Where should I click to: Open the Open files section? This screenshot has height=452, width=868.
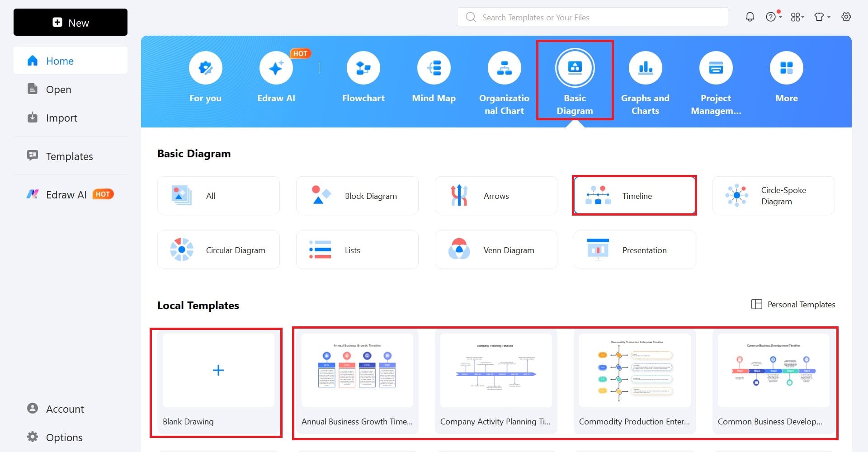click(71, 89)
